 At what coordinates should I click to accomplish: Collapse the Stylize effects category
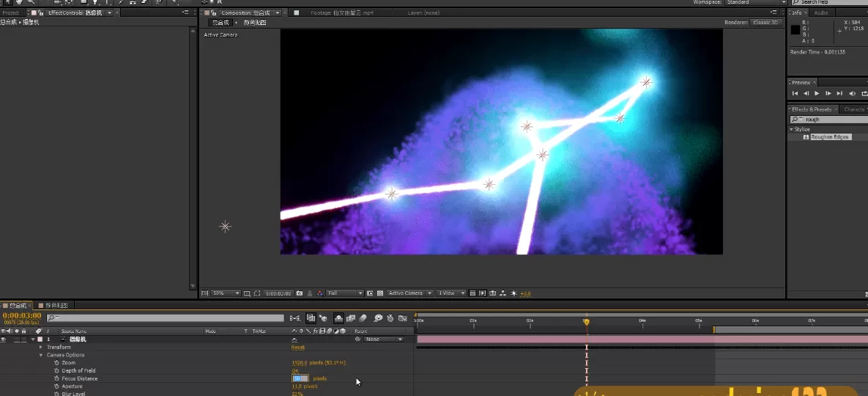tap(792, 129)
